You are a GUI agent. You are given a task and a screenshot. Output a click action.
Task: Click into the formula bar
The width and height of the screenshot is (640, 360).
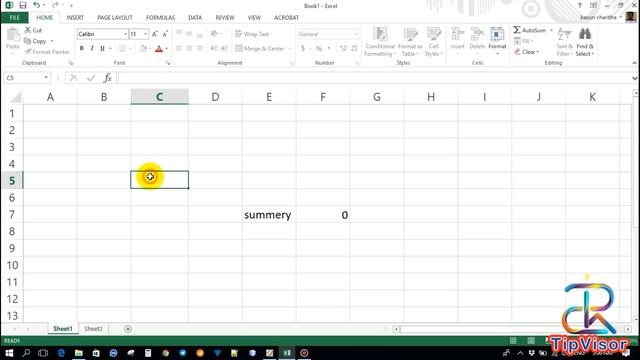point(375,78)
